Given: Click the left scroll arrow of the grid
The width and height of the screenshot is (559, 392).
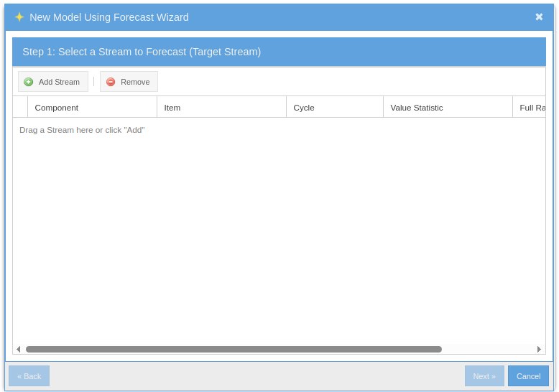Looking at the screenshot, I should tap(18, 349).
